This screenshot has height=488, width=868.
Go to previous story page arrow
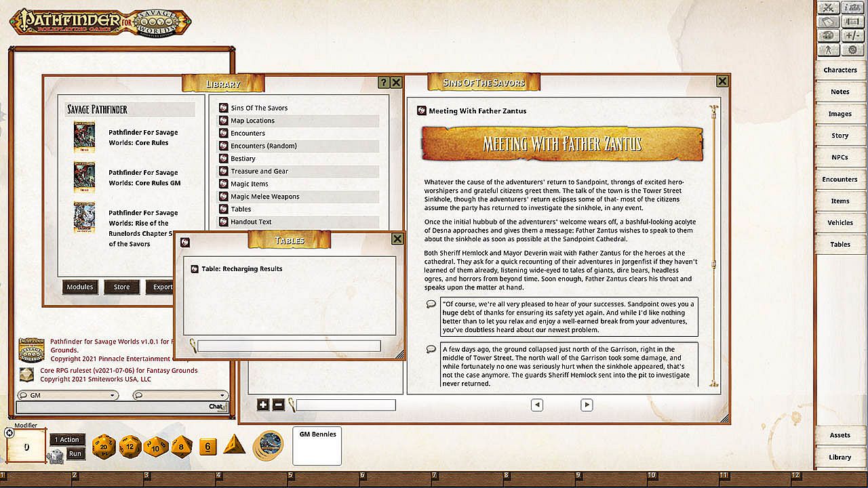[537, 405]
